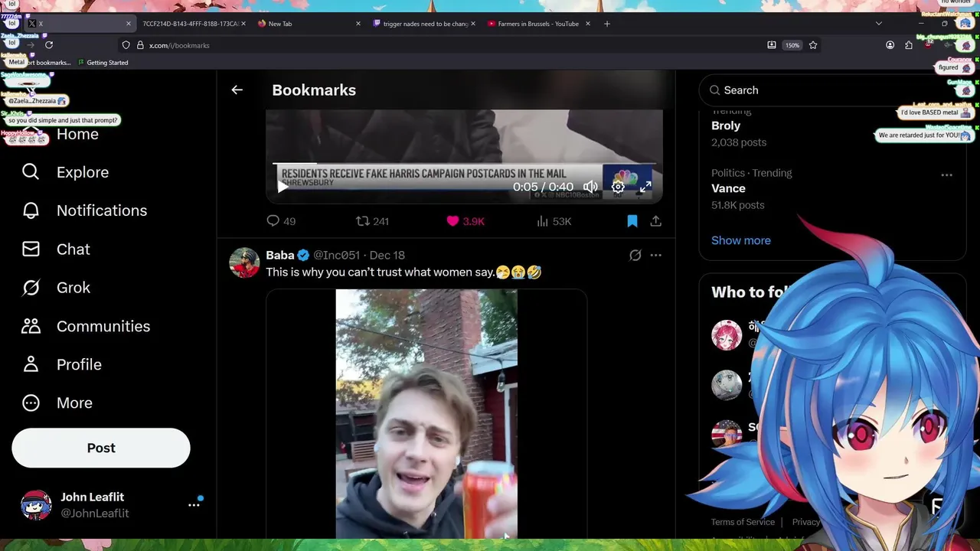The image size is (980, 551).
Task: Repost the post with 241 reposts
Action: point(372,221)
